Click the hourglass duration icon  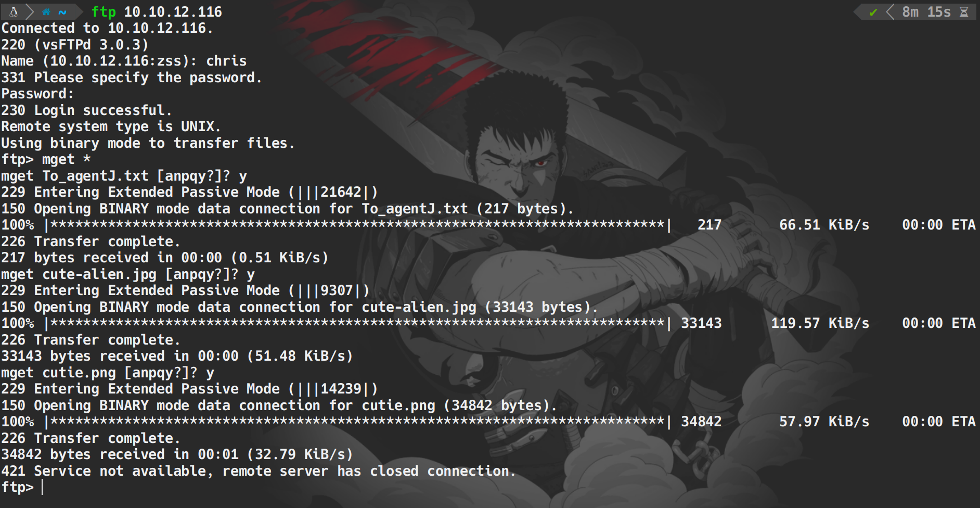pyautogui.click(x=964, y=12)
